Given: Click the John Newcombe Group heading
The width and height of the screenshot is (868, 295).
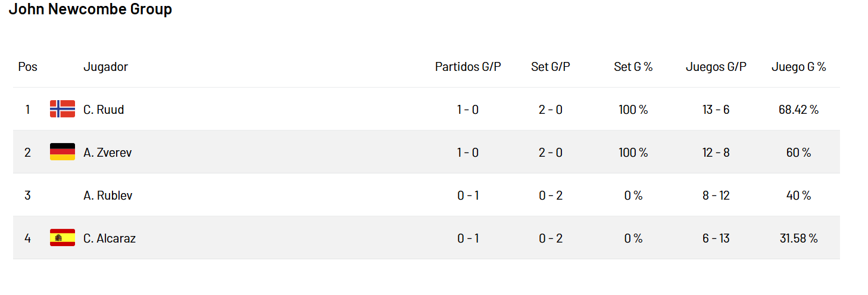Looking at the screenshot, I should point(90,10).
